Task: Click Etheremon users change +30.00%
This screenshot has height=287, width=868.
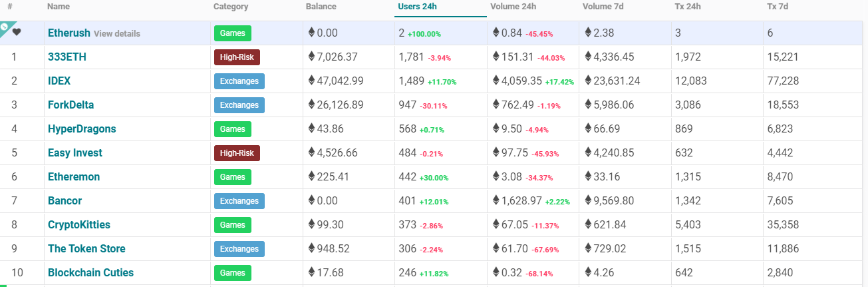Action: tap(434, 178)
